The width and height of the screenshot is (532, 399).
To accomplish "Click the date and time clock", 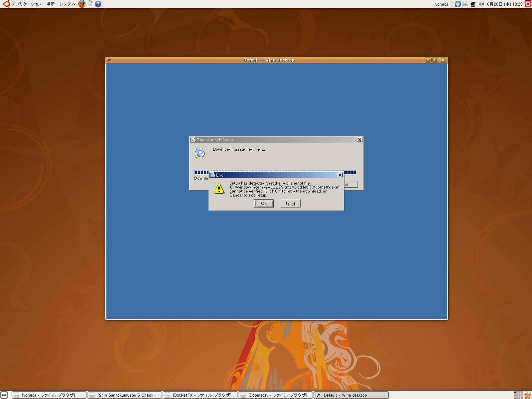I will click(505, 4).
